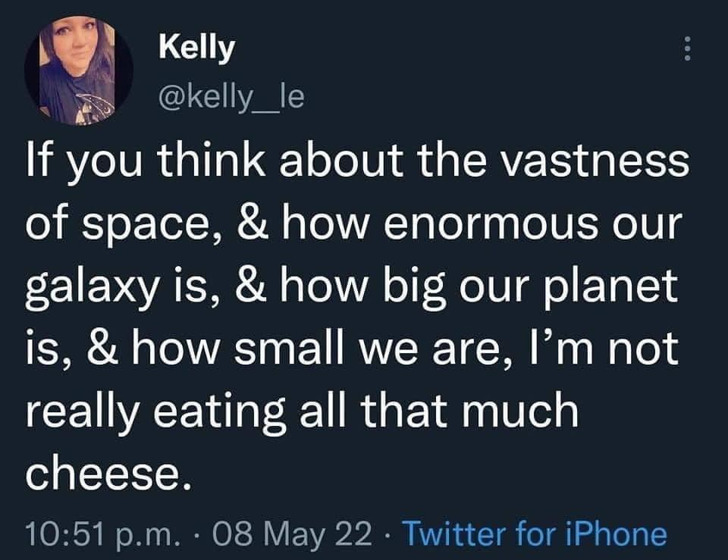Click Kelly's profile picture
Screen dimensions: 728x560
click(x=79, y=70)
